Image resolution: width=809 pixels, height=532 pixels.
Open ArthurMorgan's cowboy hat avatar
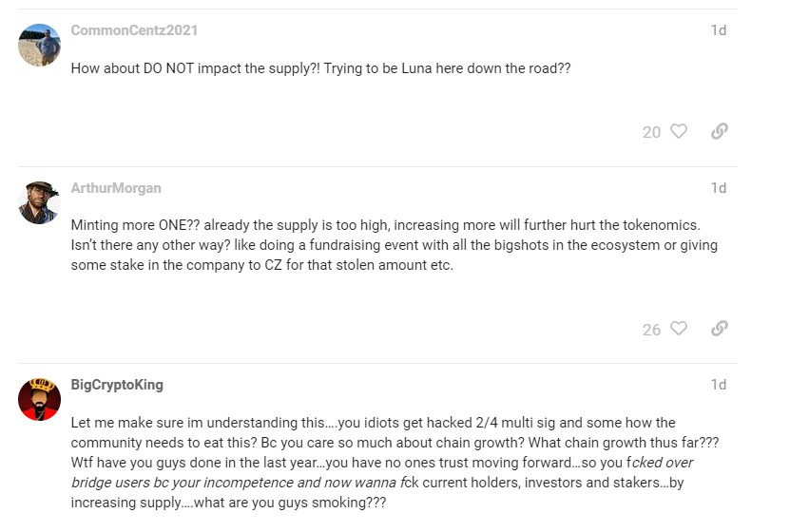(39, 202)
